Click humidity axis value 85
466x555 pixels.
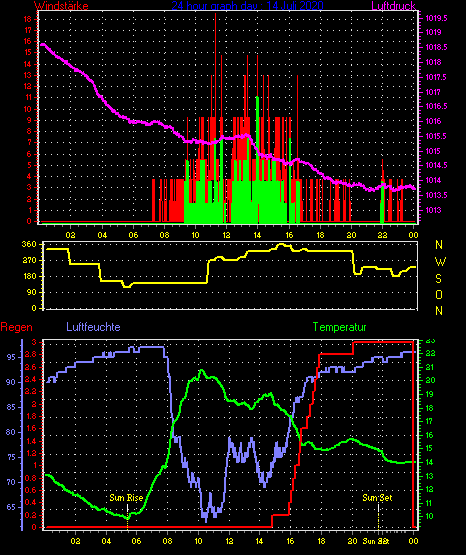click(x=11, y=407)
